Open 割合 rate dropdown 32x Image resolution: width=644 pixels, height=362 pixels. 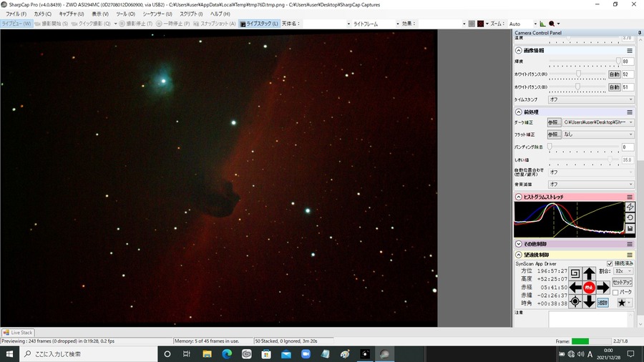pos(623,271)
